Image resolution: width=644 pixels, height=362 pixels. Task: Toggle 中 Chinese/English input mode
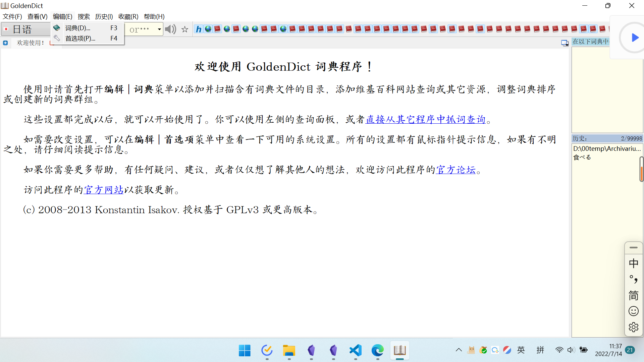pyautogui.click(x=633, y=263)
